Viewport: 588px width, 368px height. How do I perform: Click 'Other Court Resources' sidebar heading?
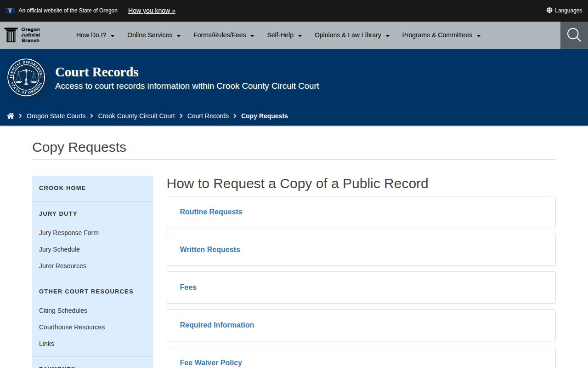[x=86, y=292]
